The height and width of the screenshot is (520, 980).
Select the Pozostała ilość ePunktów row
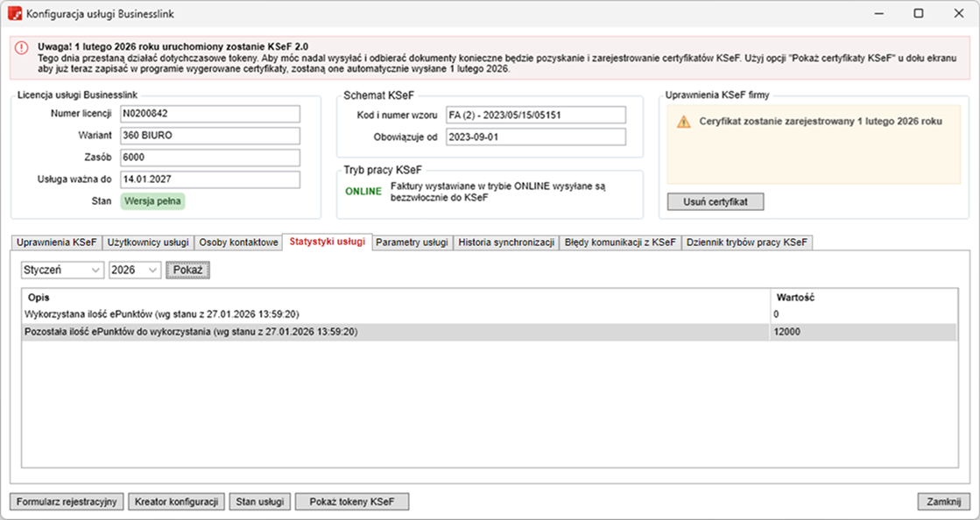pos(394,332)
